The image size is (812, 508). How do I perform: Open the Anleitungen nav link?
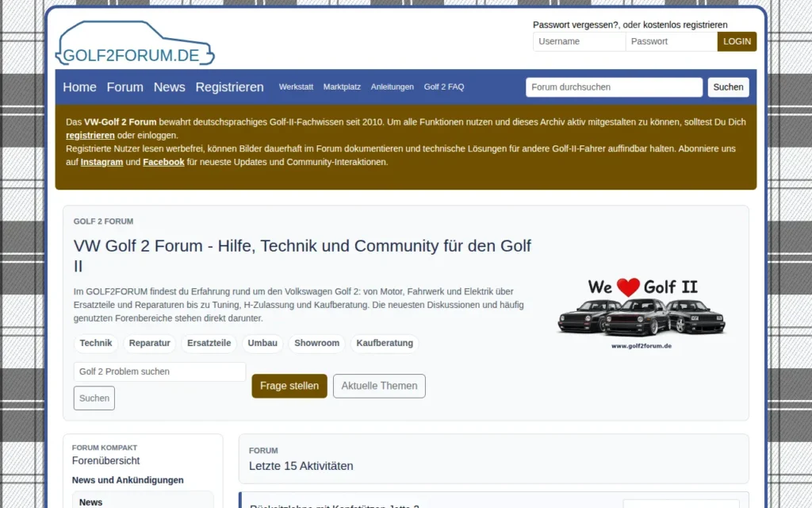coord(392,87)
